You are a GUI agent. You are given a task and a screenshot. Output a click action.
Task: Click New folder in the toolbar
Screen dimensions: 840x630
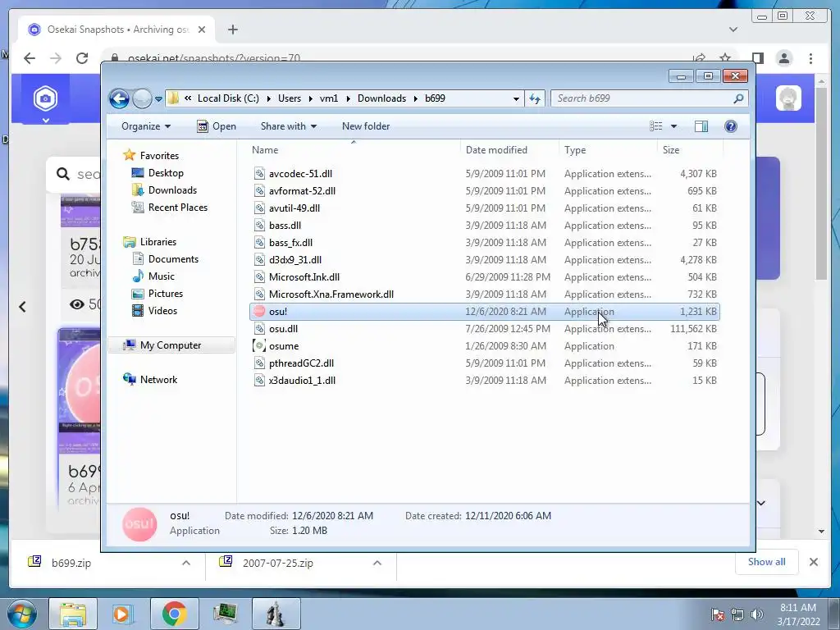click(x=366, y=126)
